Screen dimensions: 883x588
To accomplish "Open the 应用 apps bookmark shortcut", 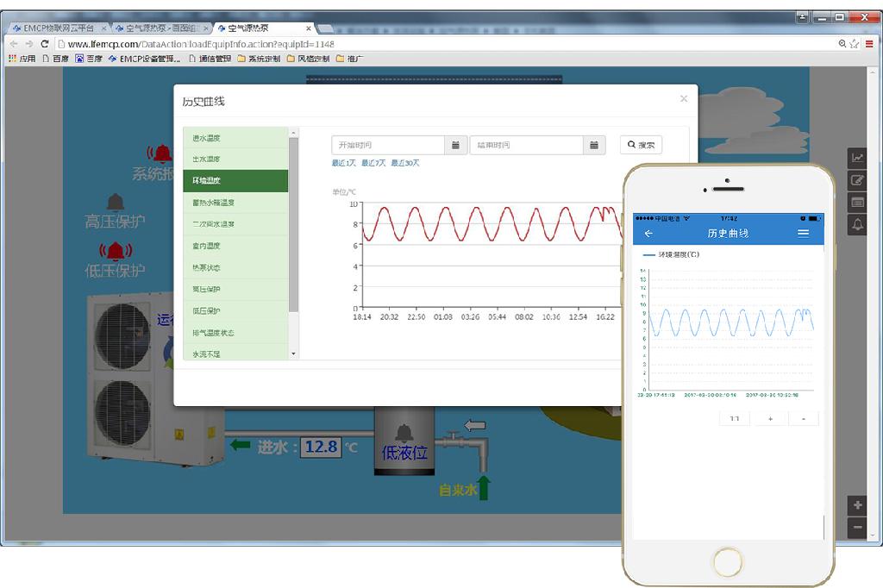I will (x=22, y=59).
